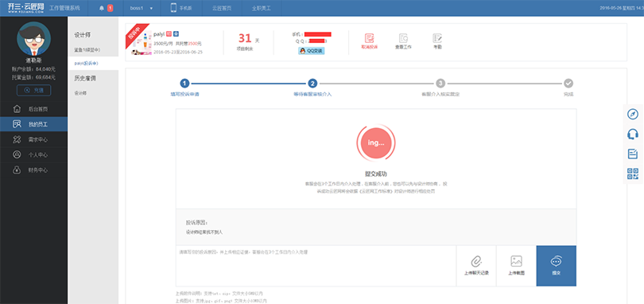Open the notification bell icon

102,8
